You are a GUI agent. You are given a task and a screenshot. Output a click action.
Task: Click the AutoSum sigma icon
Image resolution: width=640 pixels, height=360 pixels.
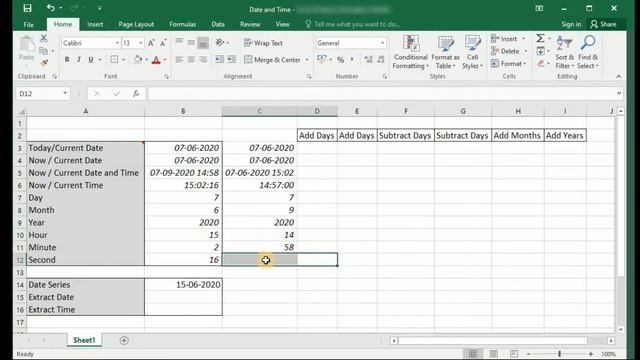[x=540, y=38]
